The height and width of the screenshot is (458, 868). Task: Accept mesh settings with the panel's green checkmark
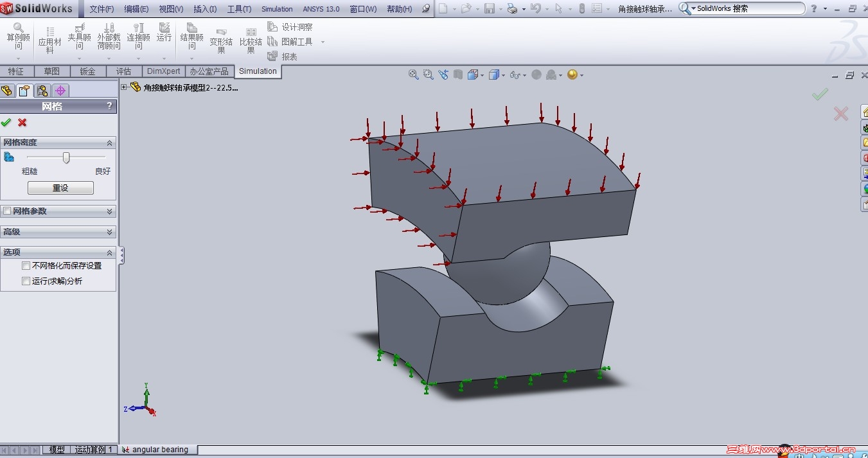coord(6,122)
